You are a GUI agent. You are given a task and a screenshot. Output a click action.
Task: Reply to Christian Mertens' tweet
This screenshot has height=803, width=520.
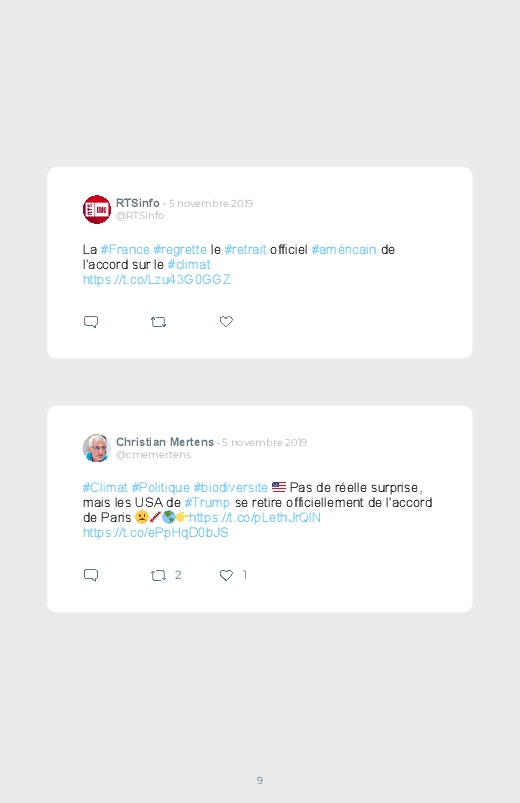(x=91, y=575)
